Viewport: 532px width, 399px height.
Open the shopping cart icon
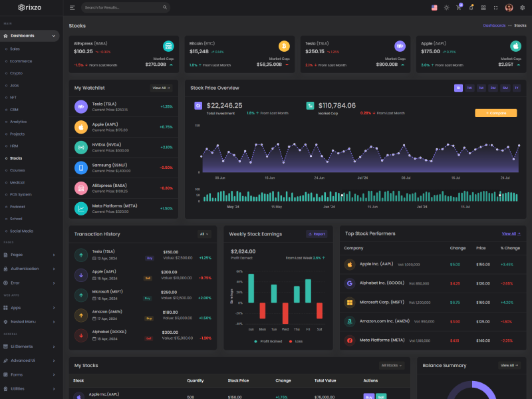click(x=459, y=7)
